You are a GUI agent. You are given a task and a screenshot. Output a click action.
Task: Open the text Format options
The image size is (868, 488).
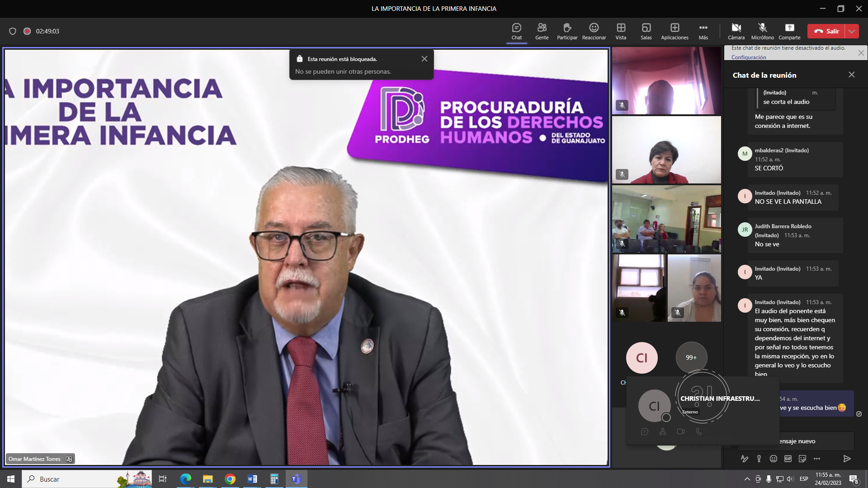tap(744, 459)
